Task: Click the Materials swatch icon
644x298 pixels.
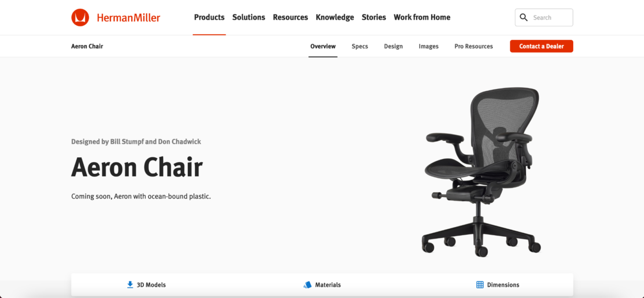Action: [x=308, y=285]
